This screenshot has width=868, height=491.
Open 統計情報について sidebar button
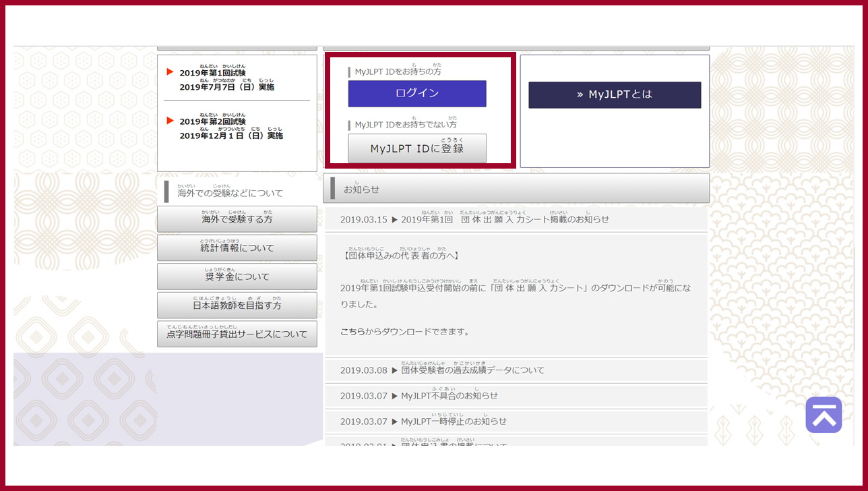tap(237, 248)
